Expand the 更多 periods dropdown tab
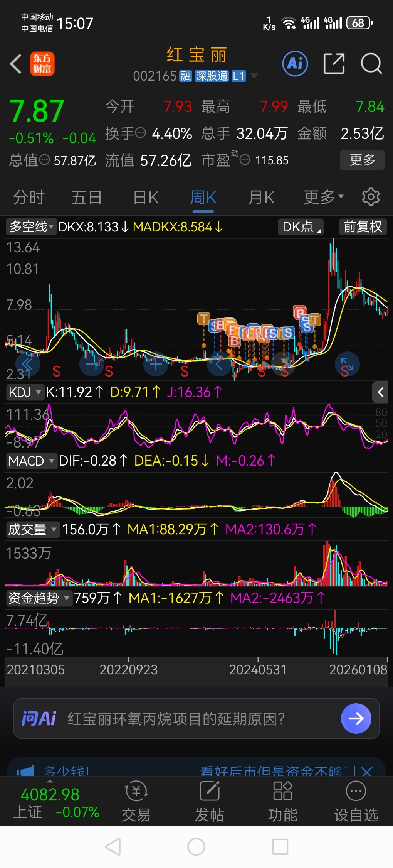This screenshot has width=393, height=868. [324, 197]
